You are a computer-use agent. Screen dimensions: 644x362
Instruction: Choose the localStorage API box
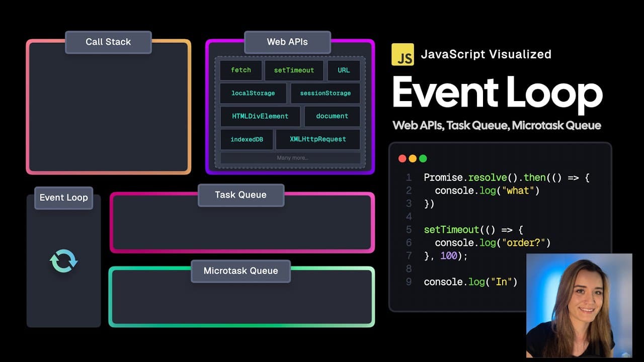click(253, 93)
